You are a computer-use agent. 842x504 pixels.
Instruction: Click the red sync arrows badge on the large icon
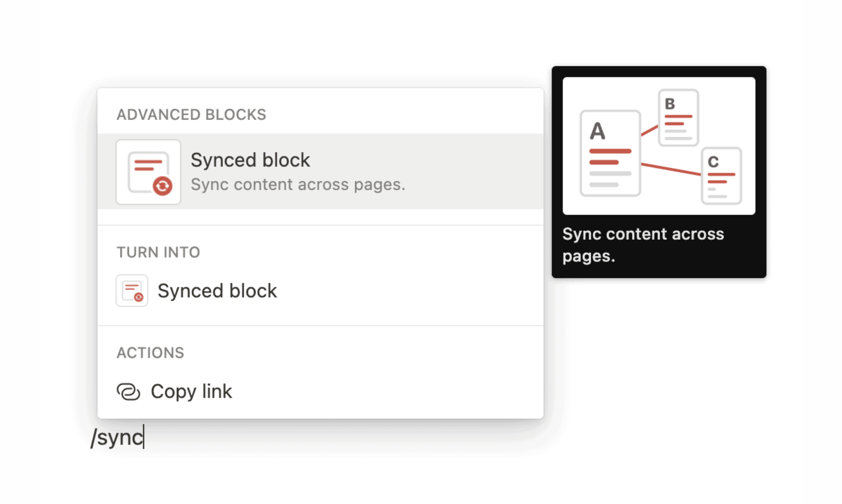tap(162, 186)
